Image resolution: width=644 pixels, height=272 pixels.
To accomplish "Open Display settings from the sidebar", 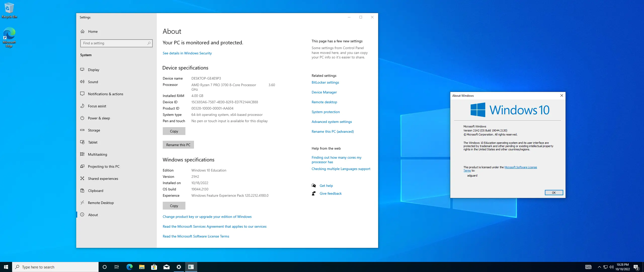I will (x=93, y=70).
